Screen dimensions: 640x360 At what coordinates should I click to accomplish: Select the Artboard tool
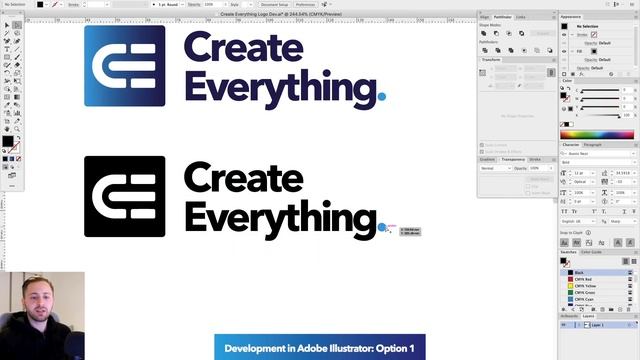(7, 121)
